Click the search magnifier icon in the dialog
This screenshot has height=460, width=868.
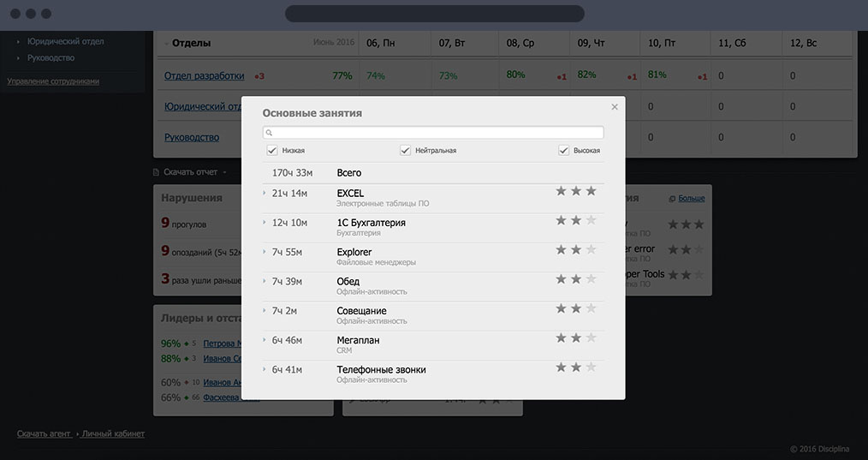pyautogui.click(x=269, y=133)
